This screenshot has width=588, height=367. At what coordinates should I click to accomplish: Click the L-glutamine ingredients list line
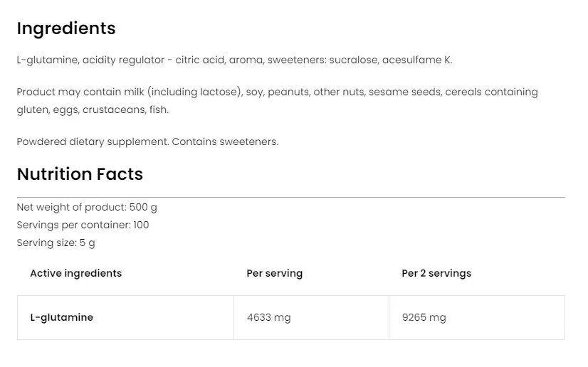tap(234, 60)
